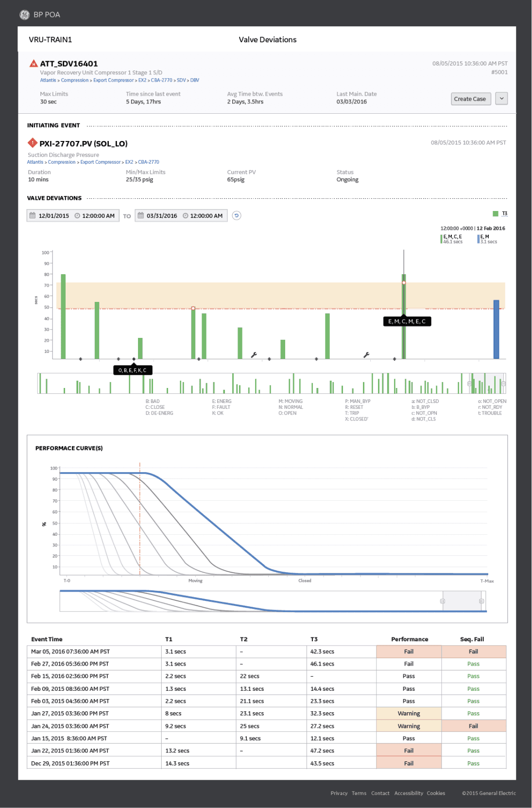Click the first wrench maintenance marker on the chart

(x=254, y=355)
